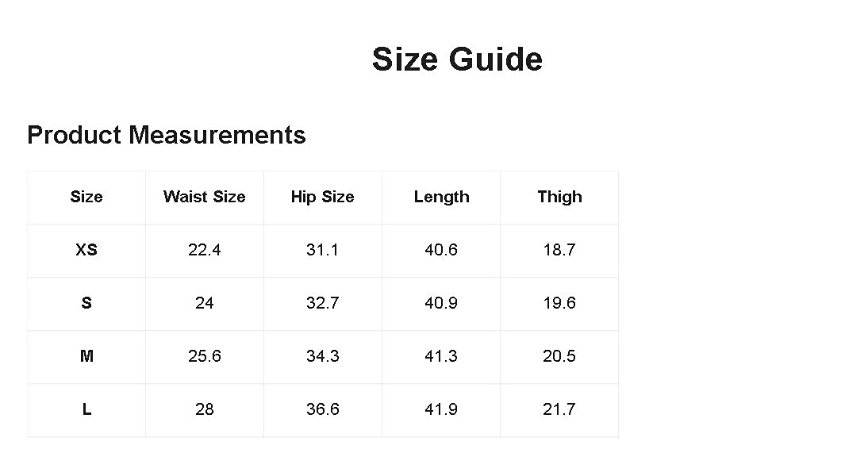
Task: Click the XS size row label
Action: click(x=86, y=250)
